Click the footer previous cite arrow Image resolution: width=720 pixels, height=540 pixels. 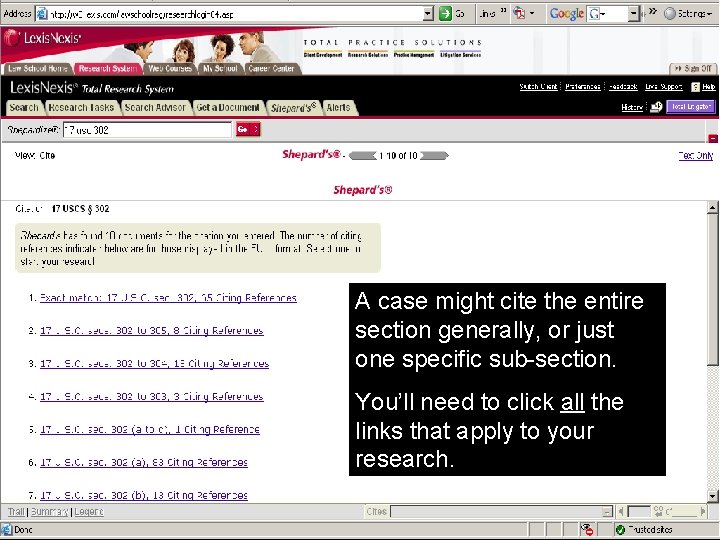[x=620, y=511]
